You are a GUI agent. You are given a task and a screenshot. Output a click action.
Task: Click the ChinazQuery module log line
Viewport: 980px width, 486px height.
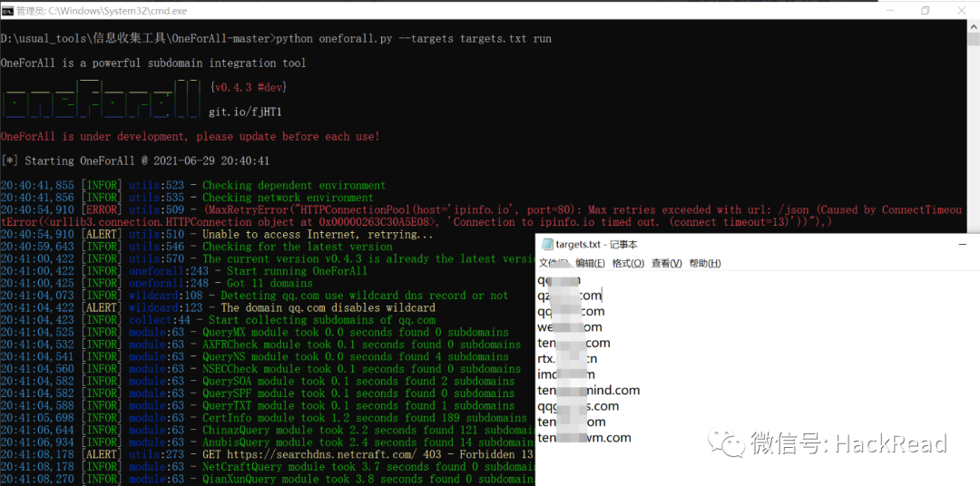coord(268,430)
